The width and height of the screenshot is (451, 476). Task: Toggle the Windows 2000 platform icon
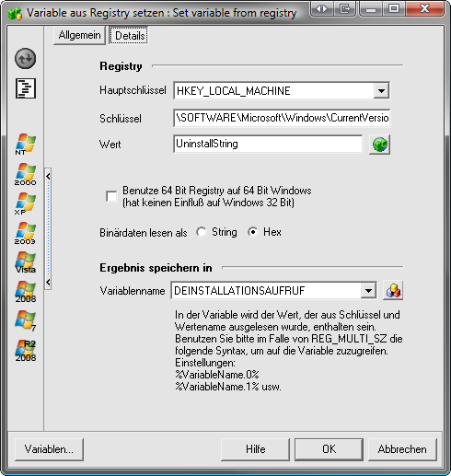[26, 174]
